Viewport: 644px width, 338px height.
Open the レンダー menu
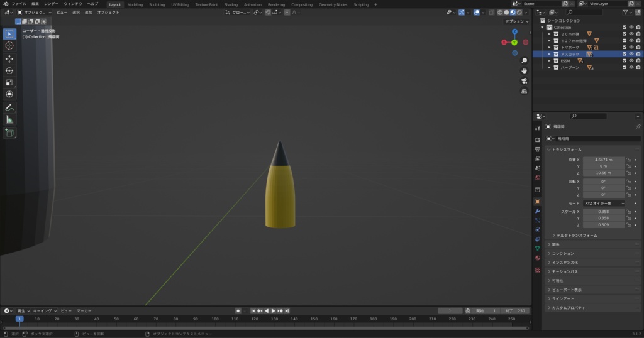pyautogui.click(x=52, y=4)
